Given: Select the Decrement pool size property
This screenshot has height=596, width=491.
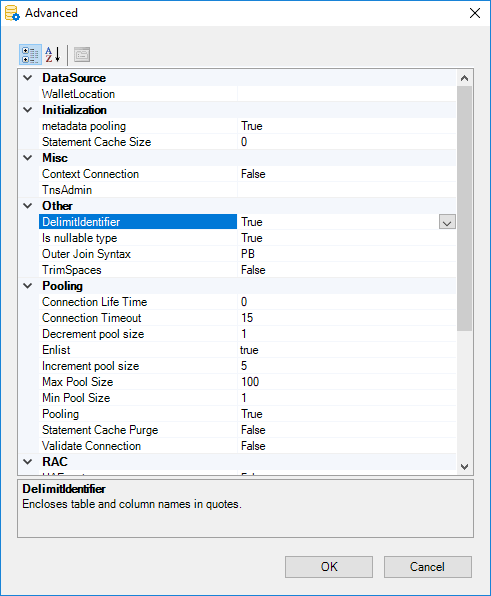Looking at the screenshot, I should click(138, 334).
